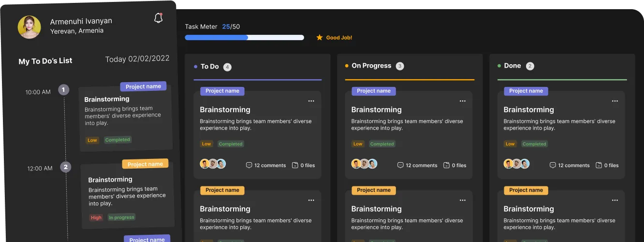This screenshot has width=644, height=242.
Task: Open Brainstorming title on Done purple-tagged card
Action: coord(528,110)
